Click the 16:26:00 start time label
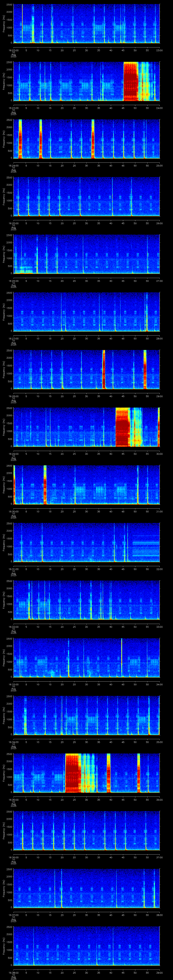173x980 pixels. [x=14, y=281]
